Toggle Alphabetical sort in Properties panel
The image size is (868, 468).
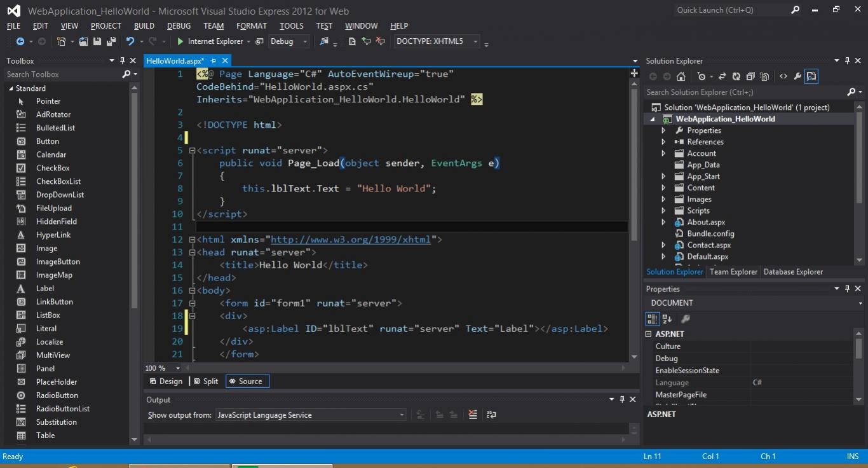click(667, 319)
